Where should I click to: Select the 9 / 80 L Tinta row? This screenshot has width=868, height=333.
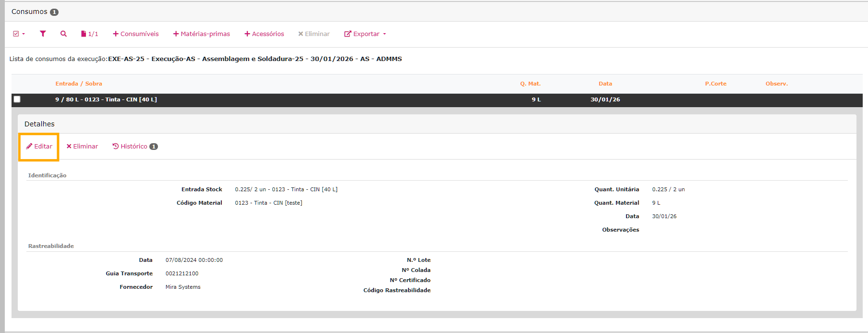coord(106,99)
